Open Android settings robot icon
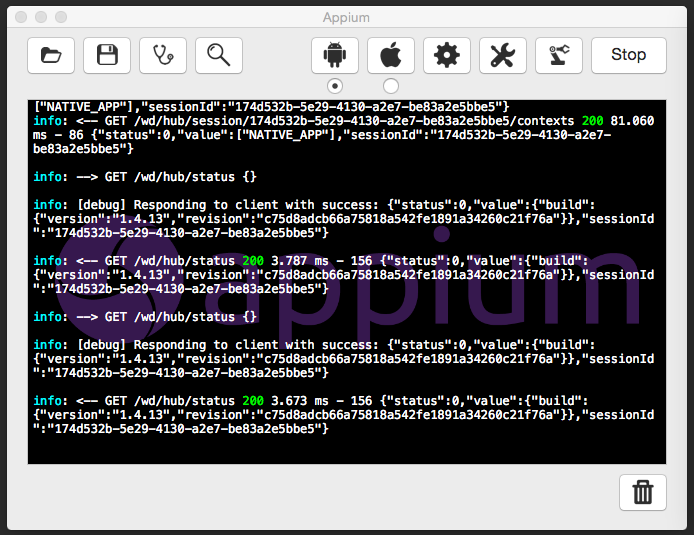 pyautogui.click(x=335, y=55)
